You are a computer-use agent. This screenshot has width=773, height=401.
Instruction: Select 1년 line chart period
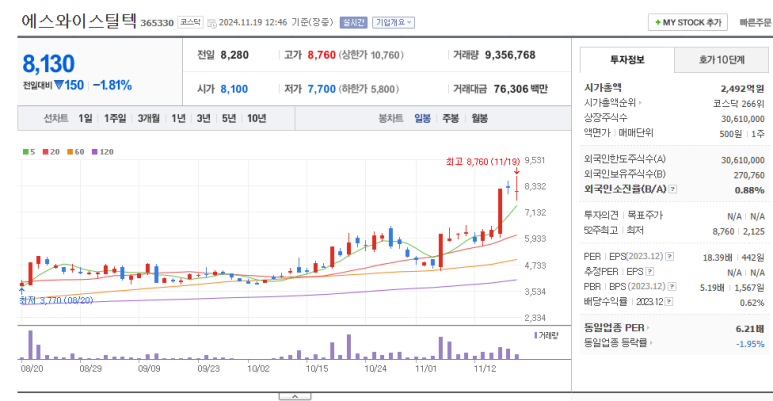click(178, 118)
